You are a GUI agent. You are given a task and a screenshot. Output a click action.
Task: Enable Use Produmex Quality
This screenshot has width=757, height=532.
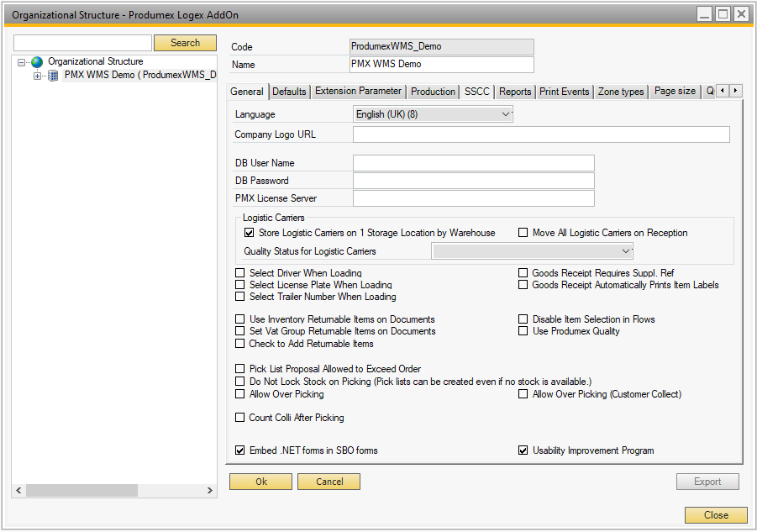tap(523, 331)
